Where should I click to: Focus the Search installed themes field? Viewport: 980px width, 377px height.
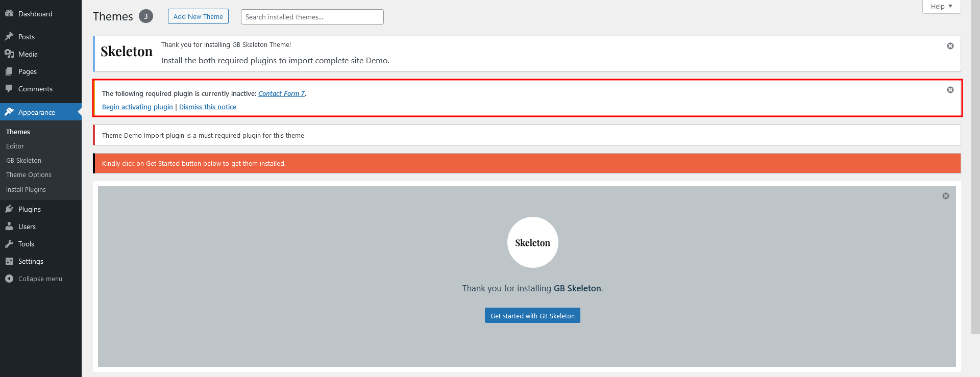coord(312,17)
